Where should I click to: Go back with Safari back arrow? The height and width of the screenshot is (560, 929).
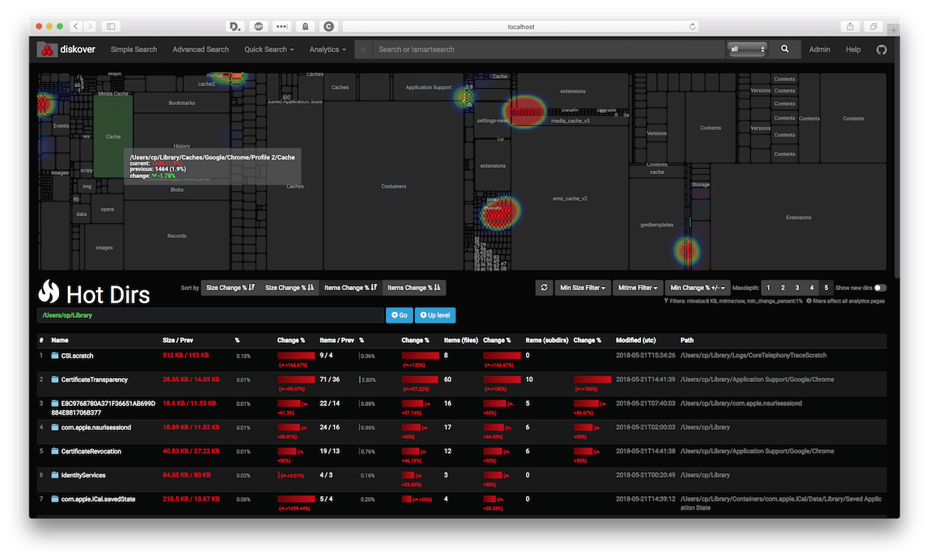tap(75, 26)
